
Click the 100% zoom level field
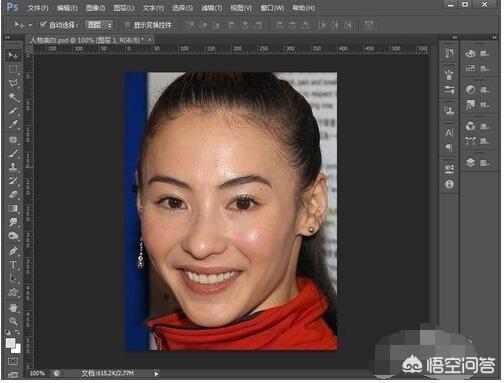(x=37, y=373)
